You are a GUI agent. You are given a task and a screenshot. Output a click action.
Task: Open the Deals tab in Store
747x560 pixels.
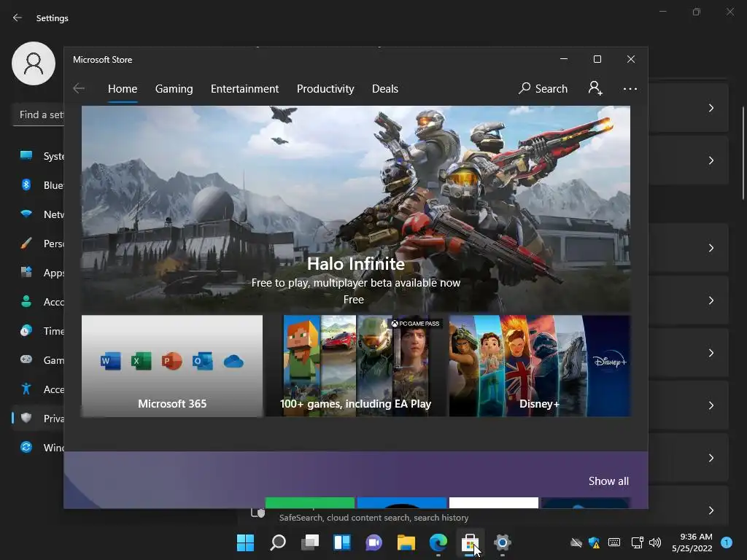click(385, 88)
